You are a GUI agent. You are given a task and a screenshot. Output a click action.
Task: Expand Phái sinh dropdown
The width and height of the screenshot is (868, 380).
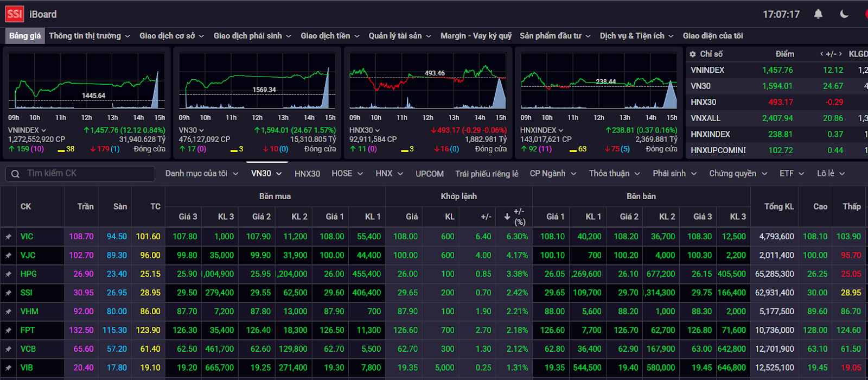pos(674,173)
